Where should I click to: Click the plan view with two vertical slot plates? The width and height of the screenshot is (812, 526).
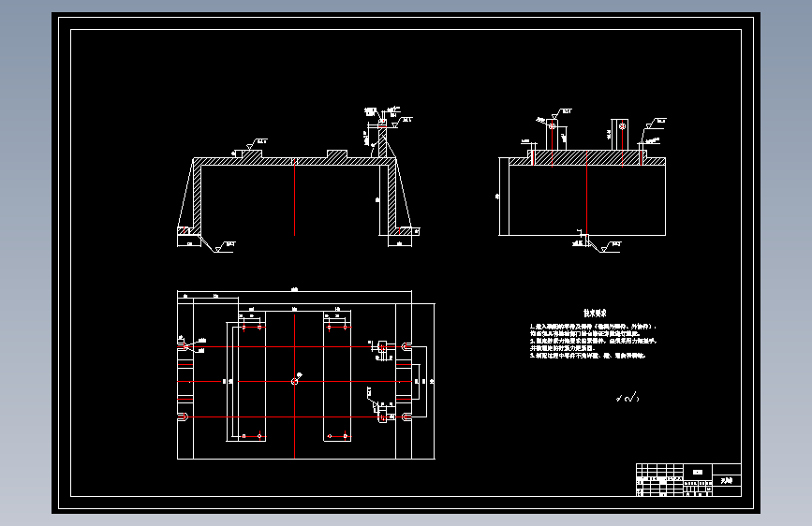click(306, 374)
